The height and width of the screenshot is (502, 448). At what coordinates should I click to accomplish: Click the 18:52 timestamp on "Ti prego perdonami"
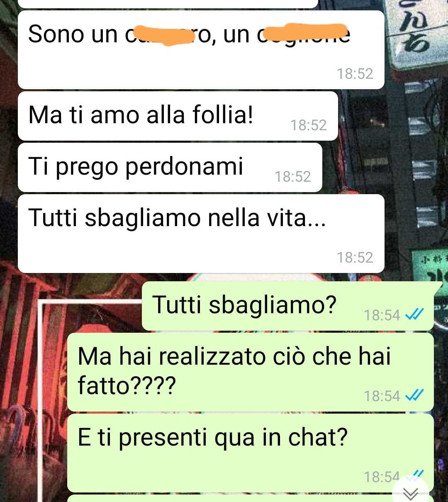point(293,177)
